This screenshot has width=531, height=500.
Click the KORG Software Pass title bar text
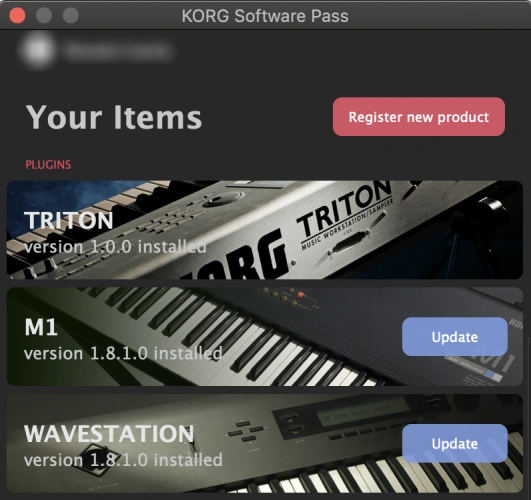click(x=265, y=16)
